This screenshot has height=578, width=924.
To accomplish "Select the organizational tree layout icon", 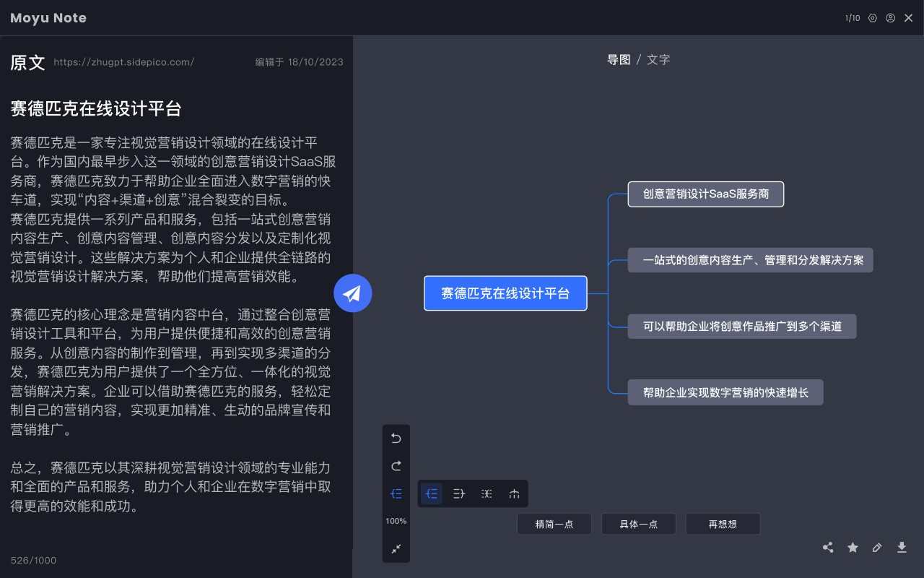I will (x=514, y=493).
